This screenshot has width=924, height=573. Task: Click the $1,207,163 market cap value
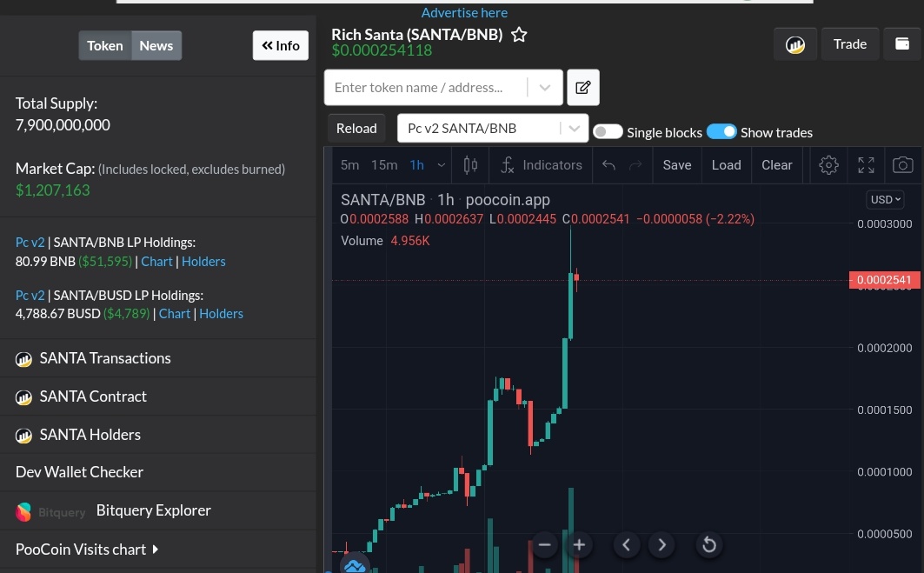click(52, 190)
